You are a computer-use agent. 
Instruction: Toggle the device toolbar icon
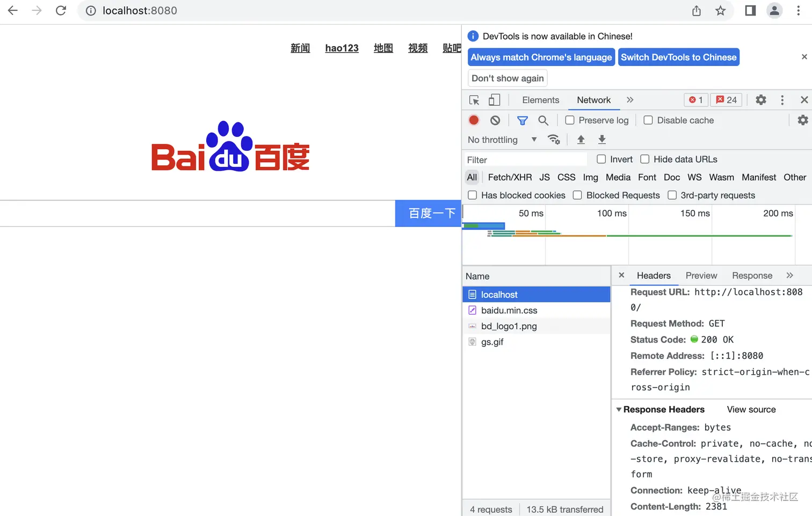(x=494, y=100)
